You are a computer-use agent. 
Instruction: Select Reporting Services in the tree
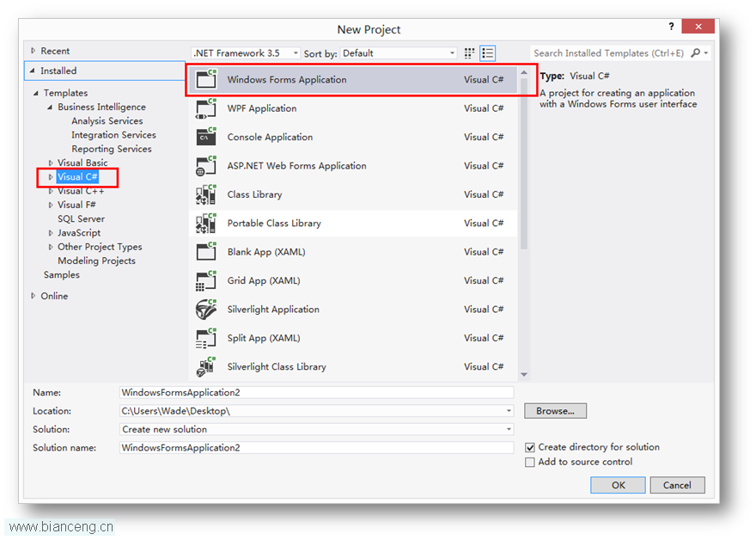click(112, 149)
